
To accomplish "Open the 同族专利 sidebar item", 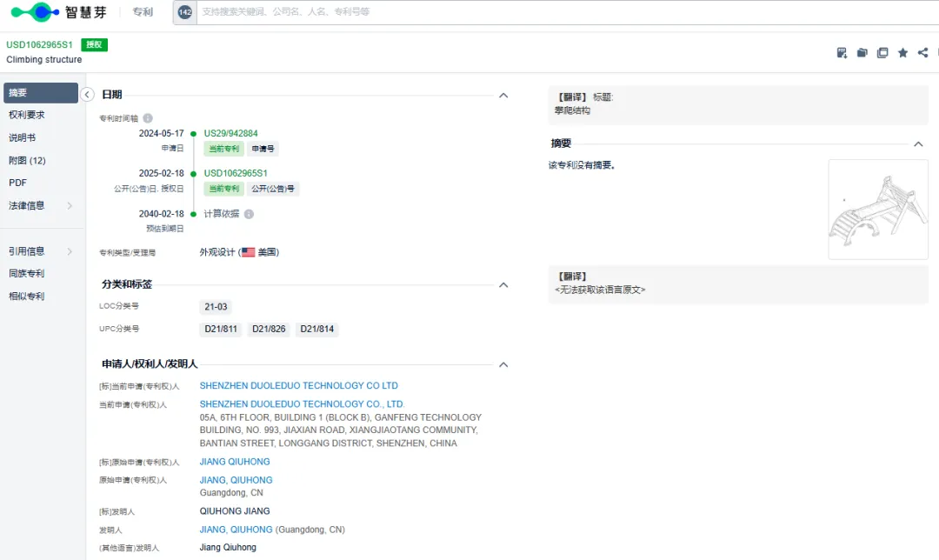I will click(26, 273).
